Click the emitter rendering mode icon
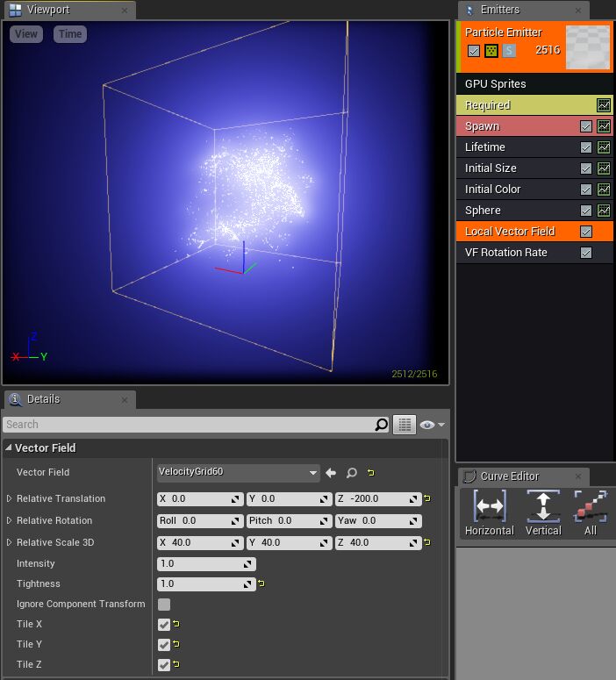 tap(491, 51)
